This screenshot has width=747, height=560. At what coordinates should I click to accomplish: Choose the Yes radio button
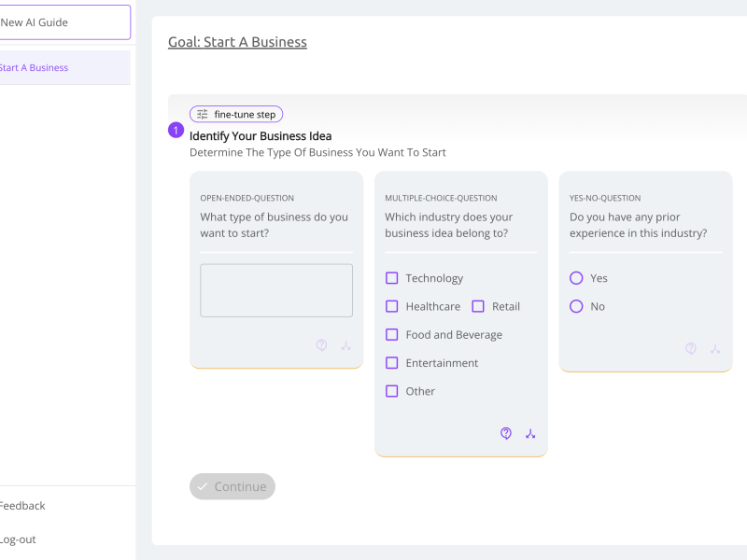pyautogui.click(x=576, y=278)
